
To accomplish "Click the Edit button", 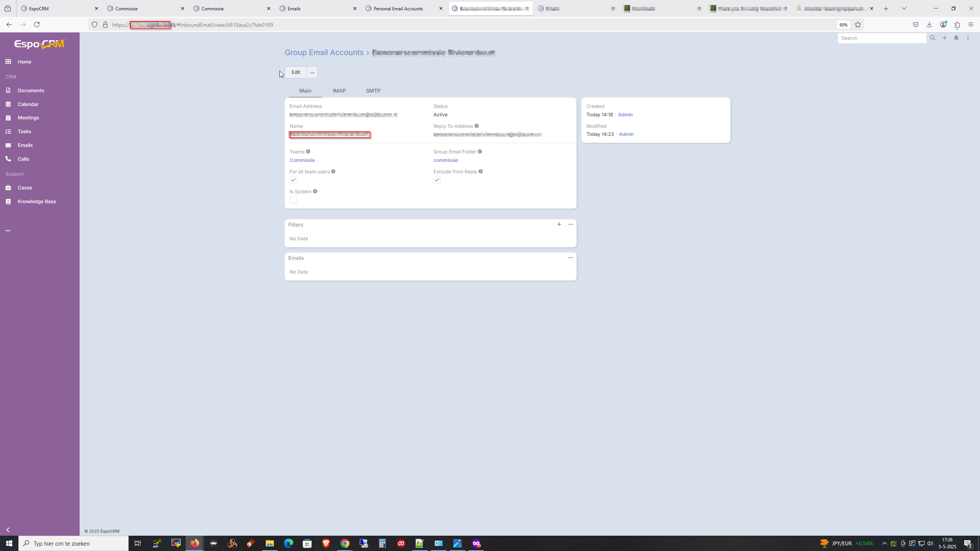I will click(296, 72).
